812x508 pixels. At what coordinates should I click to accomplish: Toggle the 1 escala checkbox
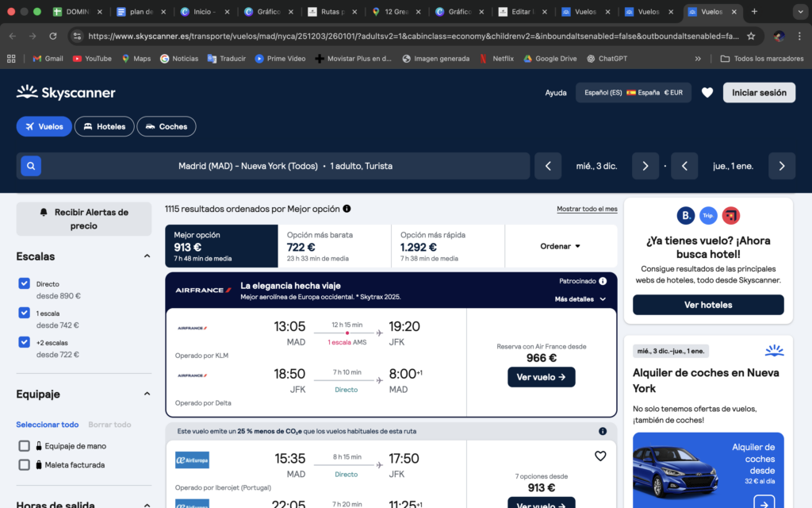tap(25, 313)
